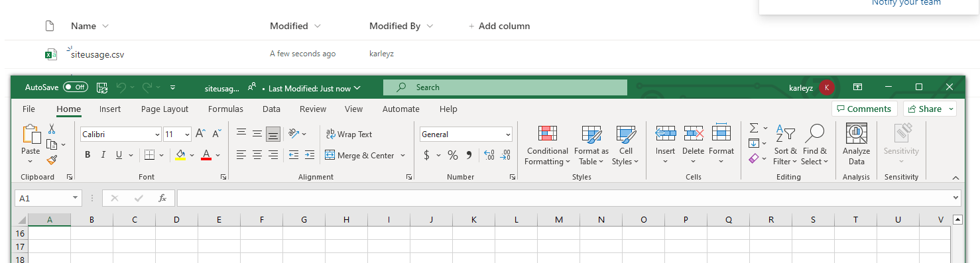Click Increase Decimal icon
The width and height of the screenshot is (980, 263).
(x=489, y=155)
